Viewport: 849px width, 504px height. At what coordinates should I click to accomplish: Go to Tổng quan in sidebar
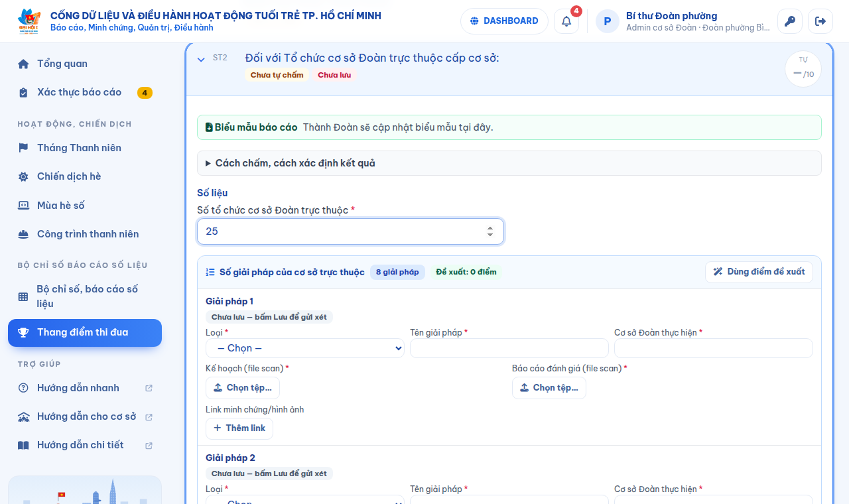pos(85,64)
